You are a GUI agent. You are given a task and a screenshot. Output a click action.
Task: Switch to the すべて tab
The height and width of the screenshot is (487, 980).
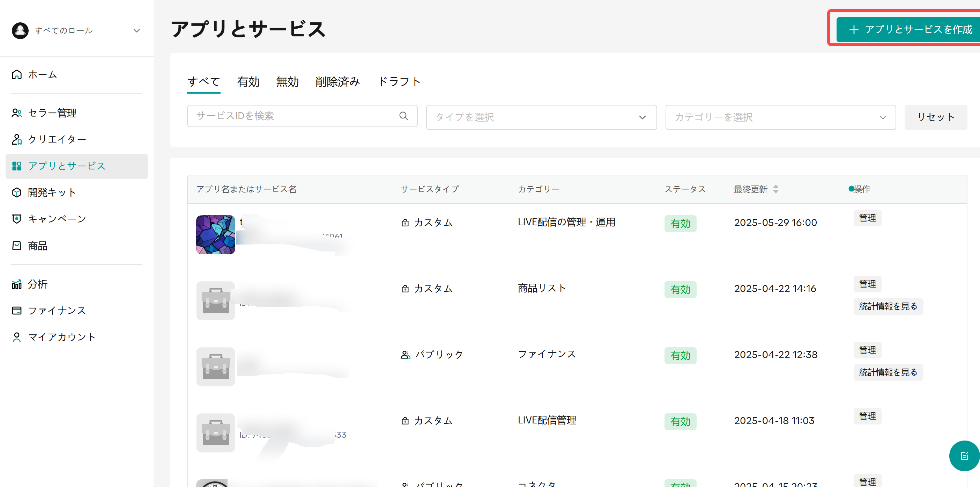pyautogui.click(x=204, y=81)
